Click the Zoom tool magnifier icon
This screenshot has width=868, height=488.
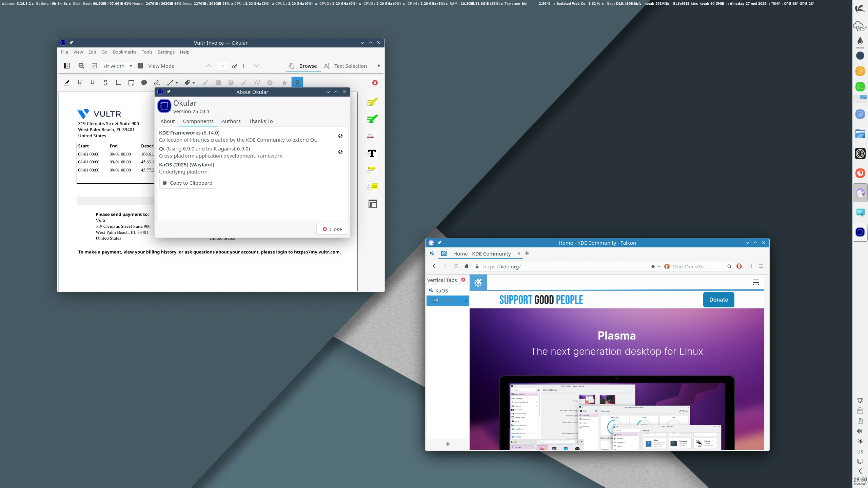click(x=81, y=66)
